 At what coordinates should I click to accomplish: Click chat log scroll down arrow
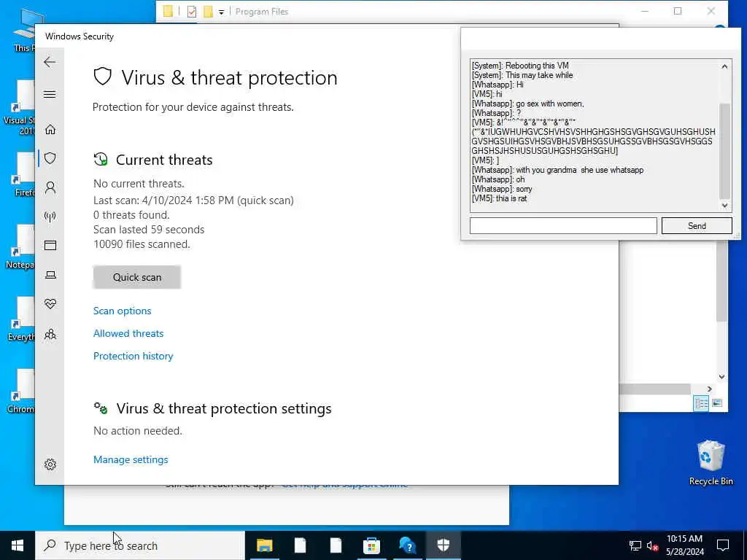(x=724, y=205)
